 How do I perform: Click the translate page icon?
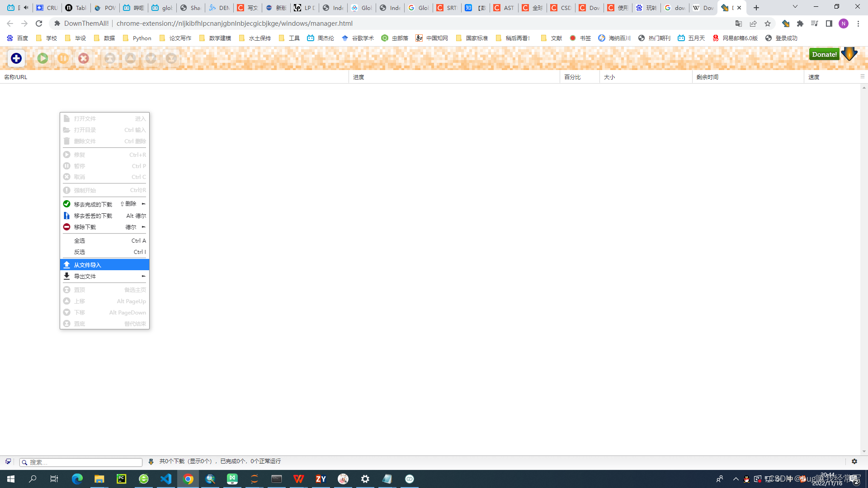(x=739, y=23)
